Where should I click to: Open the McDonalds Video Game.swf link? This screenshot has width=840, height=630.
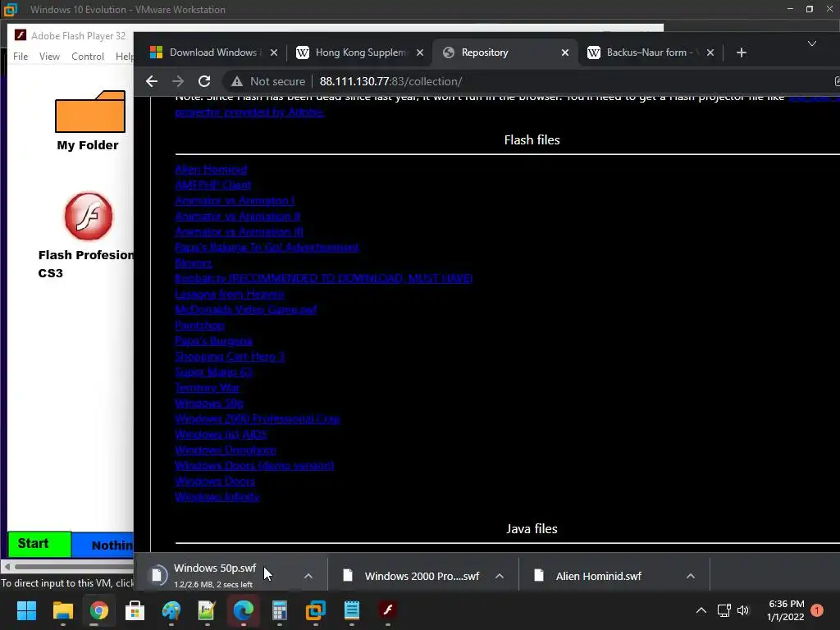point(246,309)
